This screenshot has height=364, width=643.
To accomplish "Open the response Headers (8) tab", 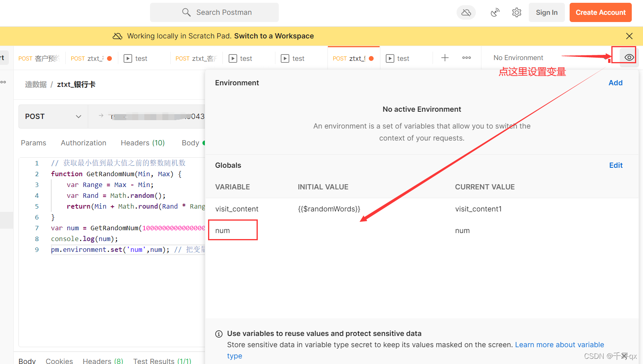I will [103, 361].
